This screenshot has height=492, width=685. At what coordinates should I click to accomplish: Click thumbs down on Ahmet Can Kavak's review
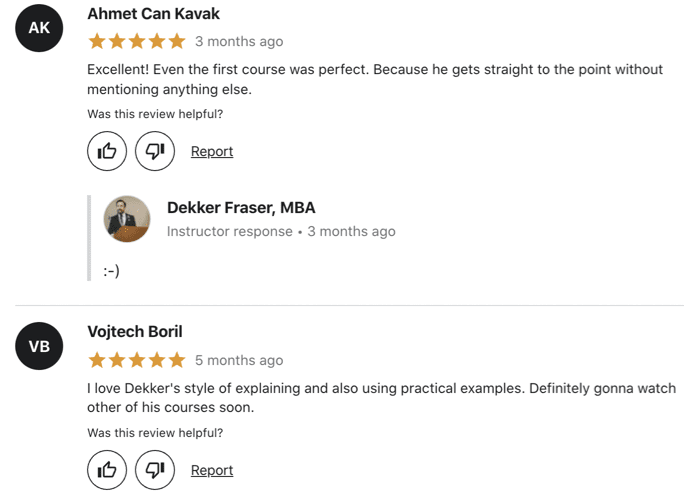[155, 151]
